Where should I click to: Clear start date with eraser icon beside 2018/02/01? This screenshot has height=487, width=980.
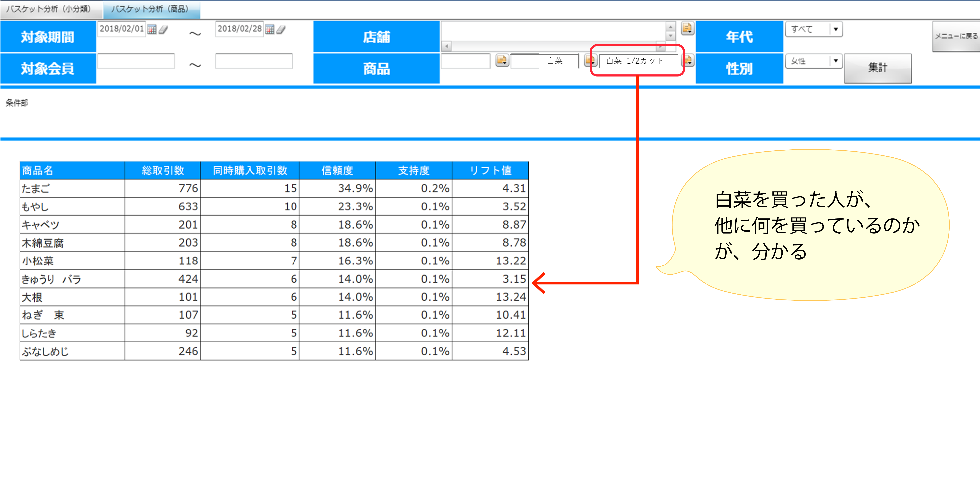point(163,29)
